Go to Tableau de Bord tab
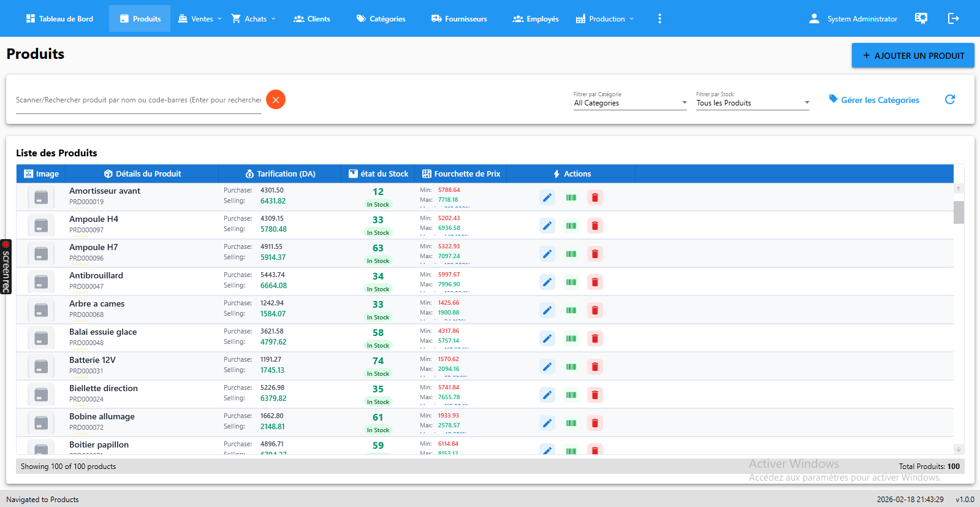The height and width of the screenshot is (507, 980). (59, 18)
